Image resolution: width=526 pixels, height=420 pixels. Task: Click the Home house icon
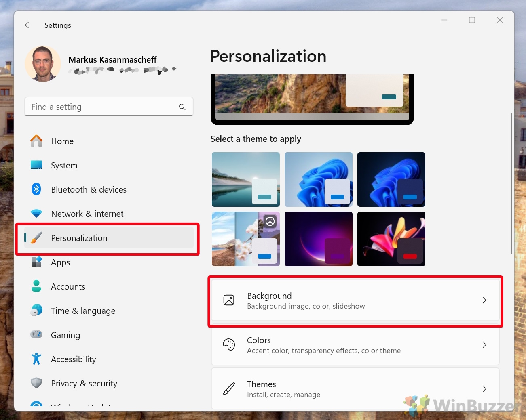point(36,141)
